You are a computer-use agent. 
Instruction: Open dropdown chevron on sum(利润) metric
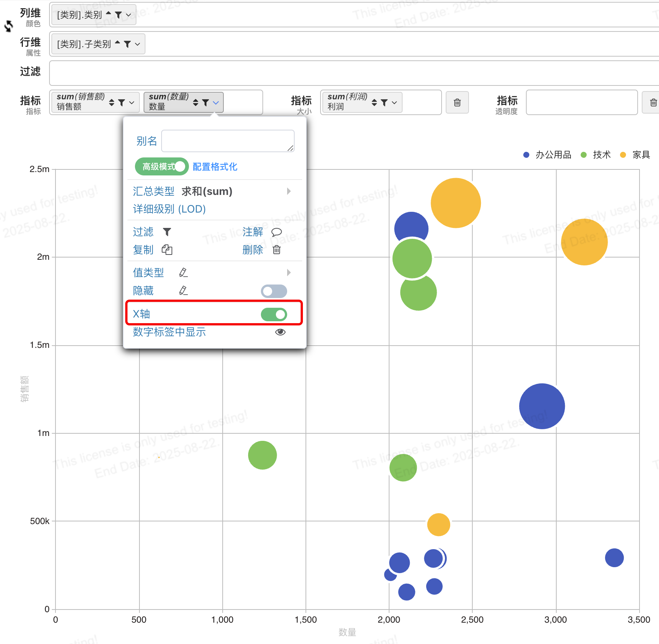click(394, 102)
